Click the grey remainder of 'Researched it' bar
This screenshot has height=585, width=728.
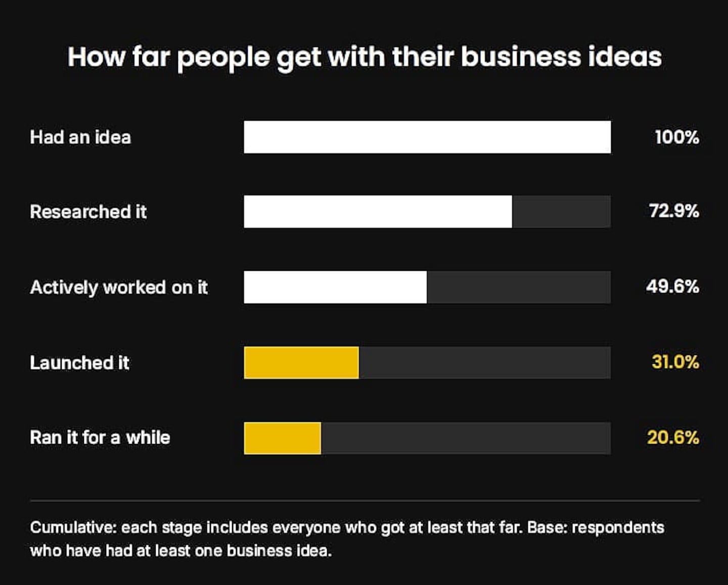[561, 212]
